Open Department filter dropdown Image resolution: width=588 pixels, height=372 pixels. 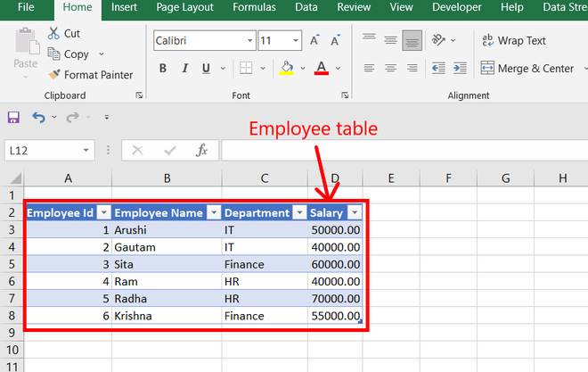(299, 213)
